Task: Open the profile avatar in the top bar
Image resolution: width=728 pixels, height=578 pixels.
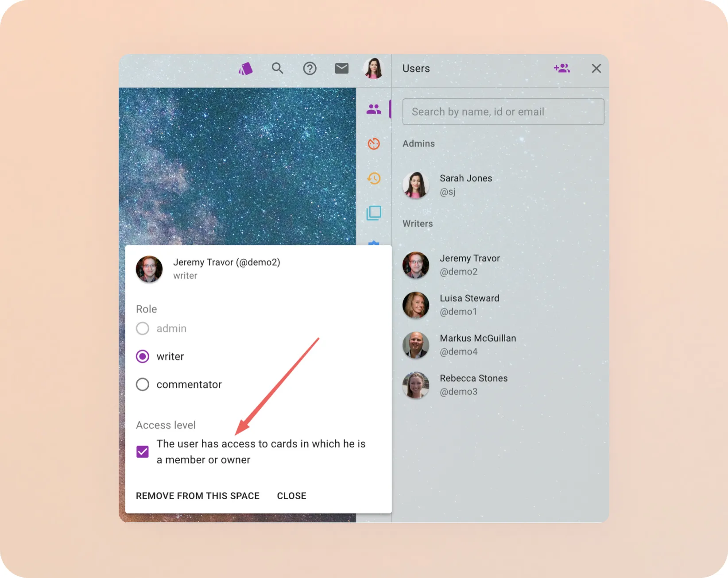Action: pos(373,68)
